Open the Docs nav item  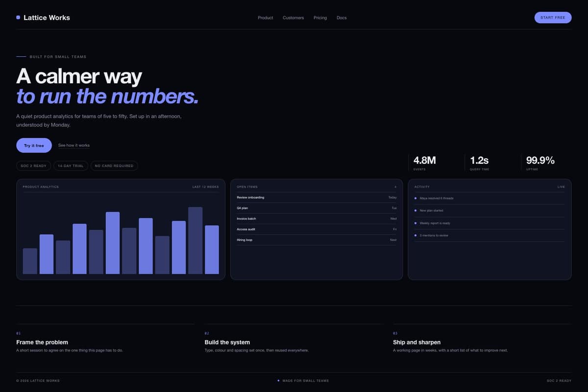tap(342, 18)
